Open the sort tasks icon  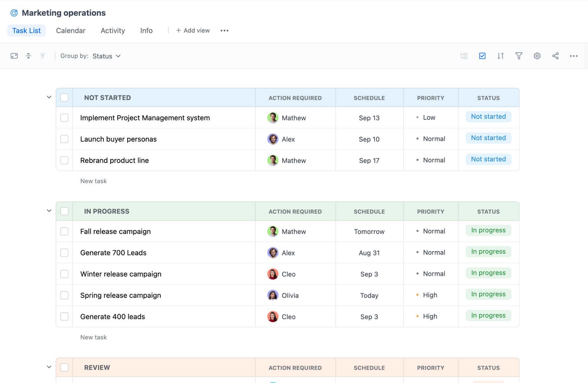coord(500,56)
